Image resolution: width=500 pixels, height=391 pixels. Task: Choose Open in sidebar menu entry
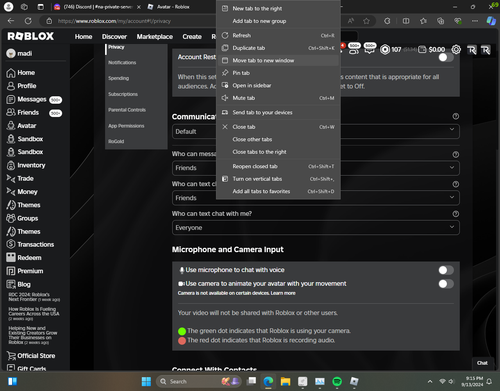[278, 85]
